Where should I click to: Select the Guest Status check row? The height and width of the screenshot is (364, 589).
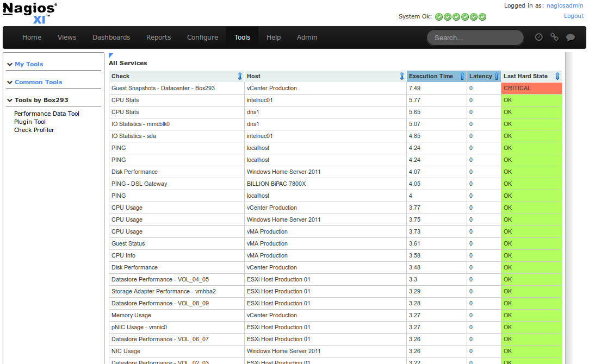coord(336,243)
